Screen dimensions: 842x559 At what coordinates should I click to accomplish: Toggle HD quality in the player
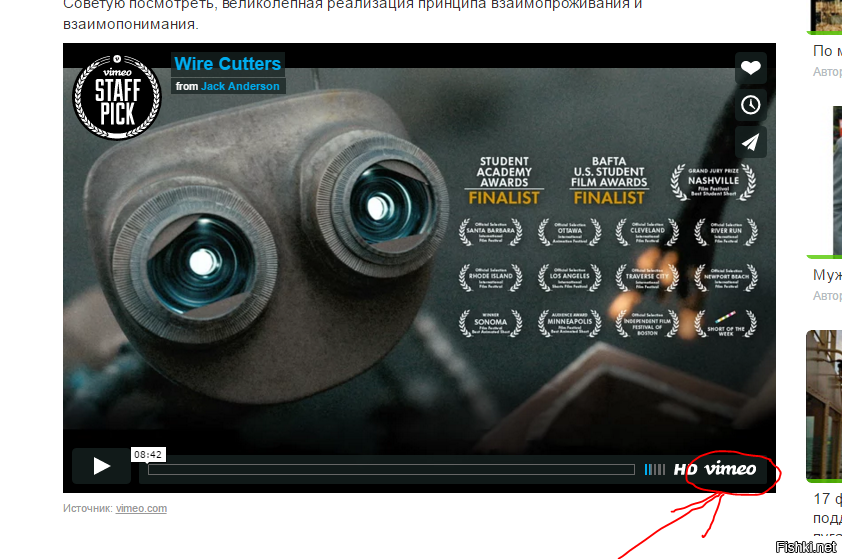pyautogui.click(x=685, y=469)
